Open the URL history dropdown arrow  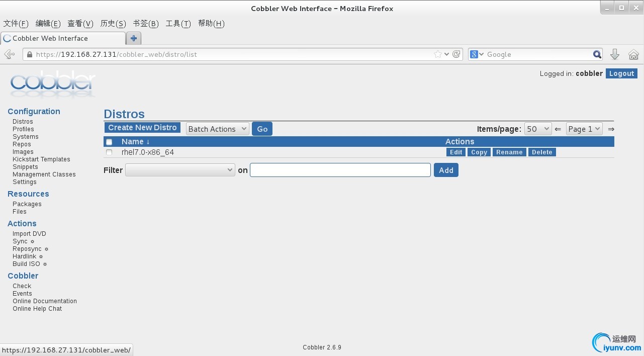(447, 54)
